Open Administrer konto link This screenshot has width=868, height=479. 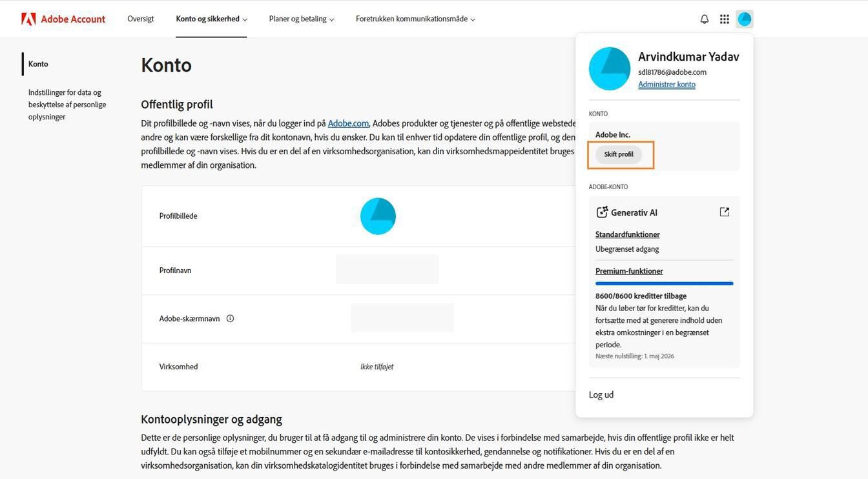point(666,85)
